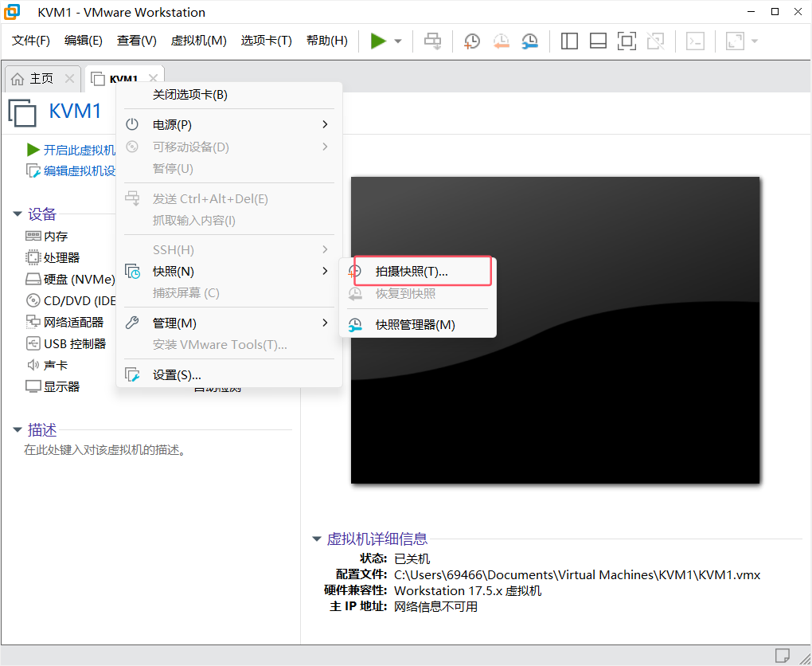Expand the 管理(M) submenu
This screenshot has width=812, height=666.
229,323
